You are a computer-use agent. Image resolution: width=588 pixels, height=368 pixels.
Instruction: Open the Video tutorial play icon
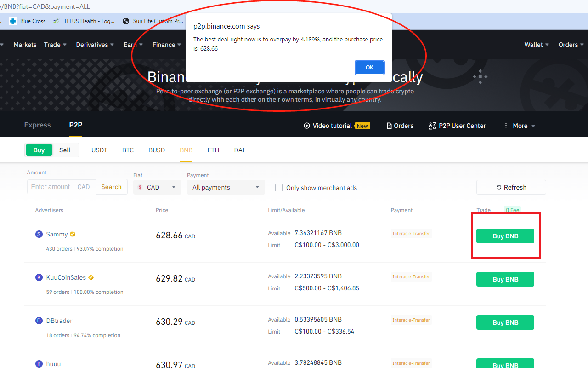(x=305, y=125)
